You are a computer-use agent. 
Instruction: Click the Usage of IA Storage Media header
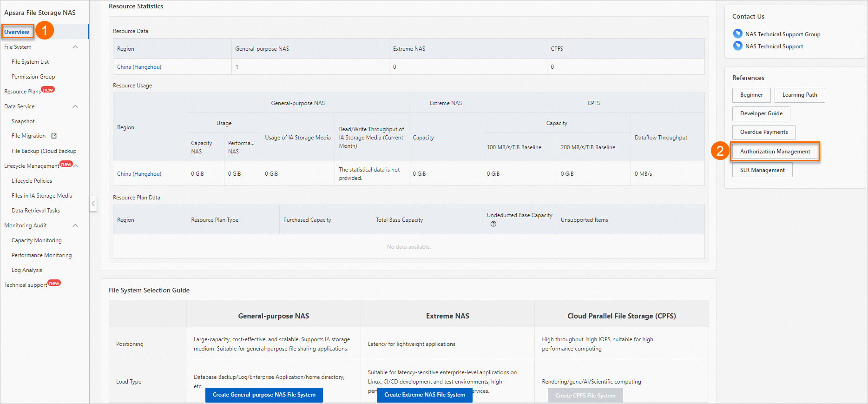(x=298, y=138)
